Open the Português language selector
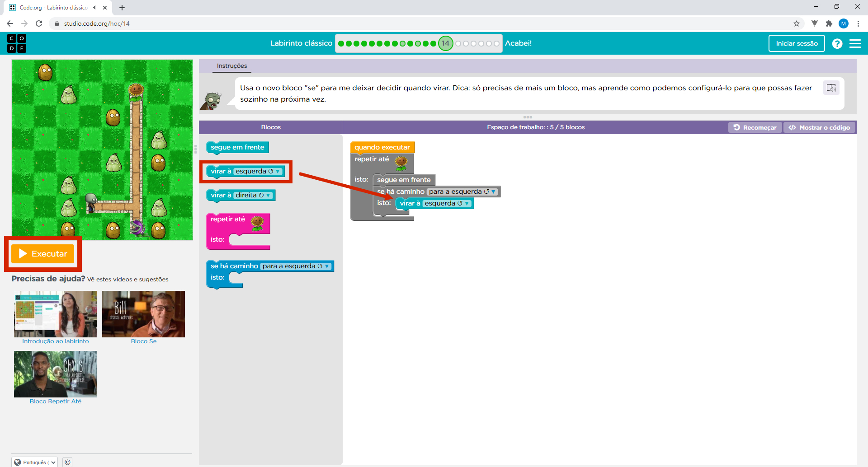 coord(35,462)
